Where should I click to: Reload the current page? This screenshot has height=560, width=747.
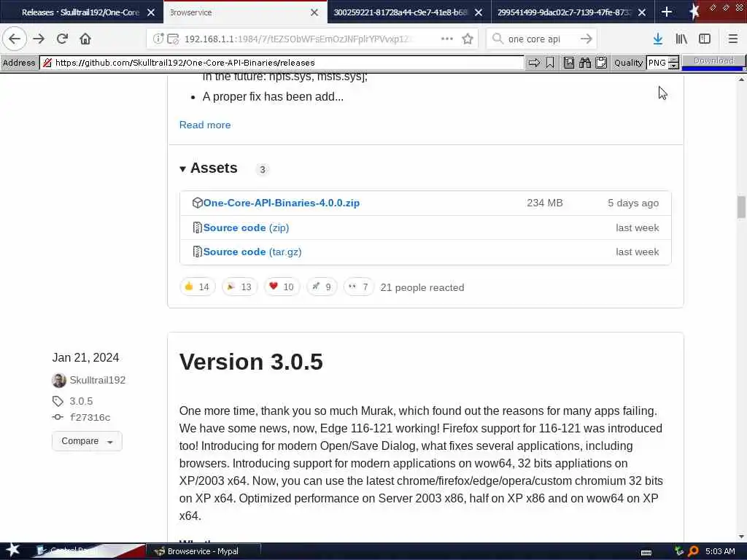point(62,39)
